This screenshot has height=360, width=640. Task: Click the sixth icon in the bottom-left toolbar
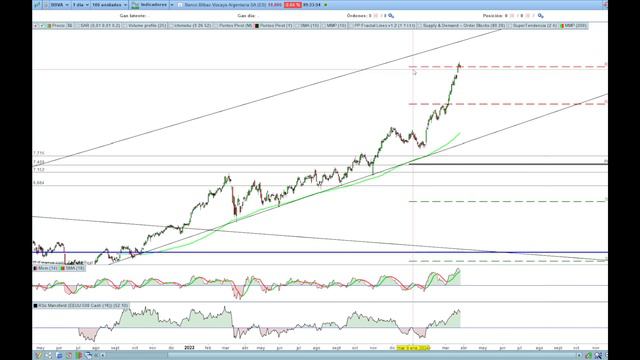89,356
